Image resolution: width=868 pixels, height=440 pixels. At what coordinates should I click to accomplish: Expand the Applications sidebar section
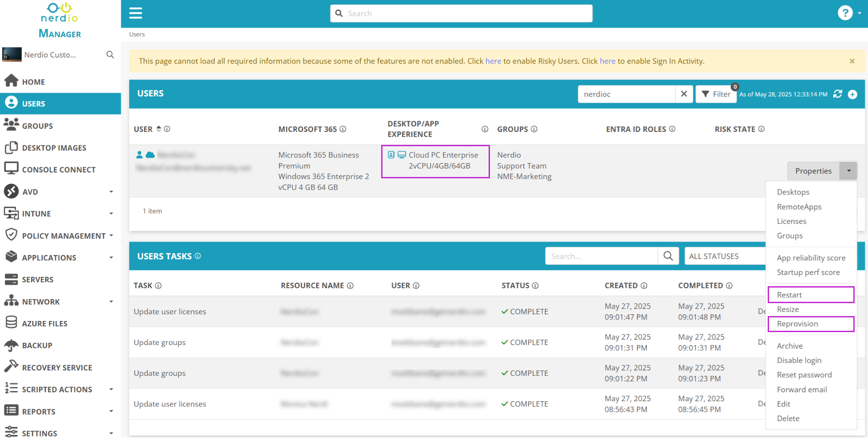(x=111, y=257)
